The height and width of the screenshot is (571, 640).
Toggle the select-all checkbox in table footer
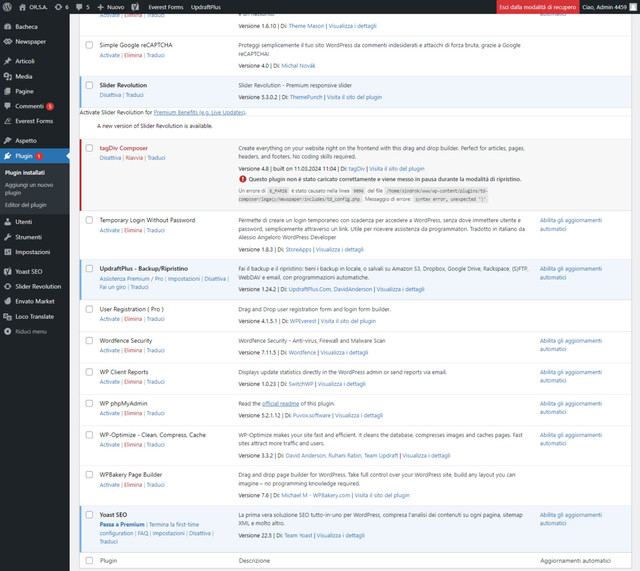click(x=89, y=560)
